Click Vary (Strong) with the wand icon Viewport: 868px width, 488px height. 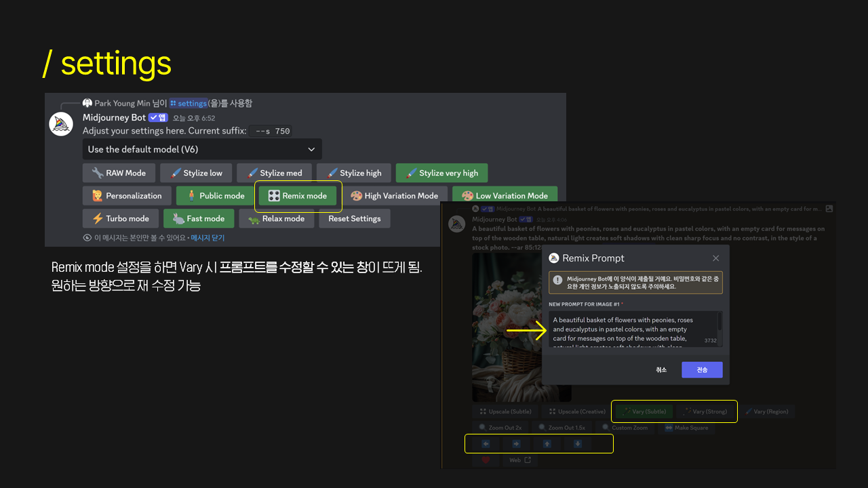pyautogui.click(x=705, y=411)
